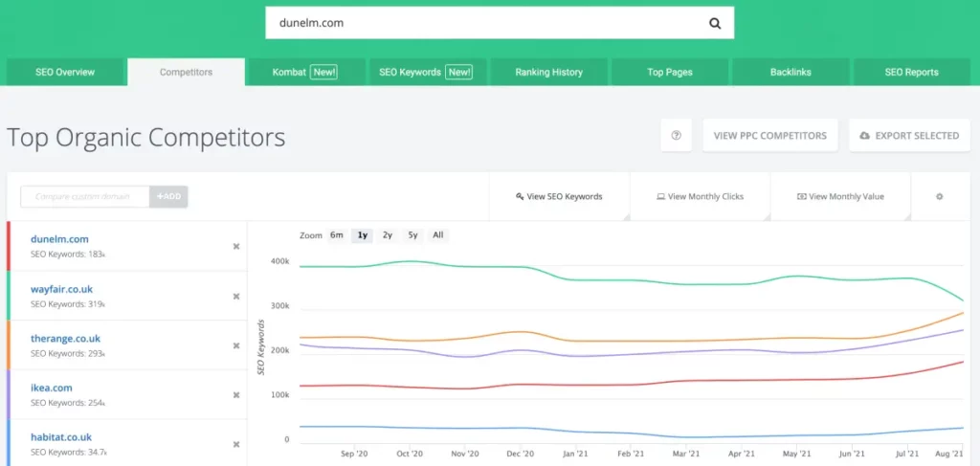Open the help question mark icon
Viewport: 980px width, 466px height.
pyautogui.click(x=677, y=136)
